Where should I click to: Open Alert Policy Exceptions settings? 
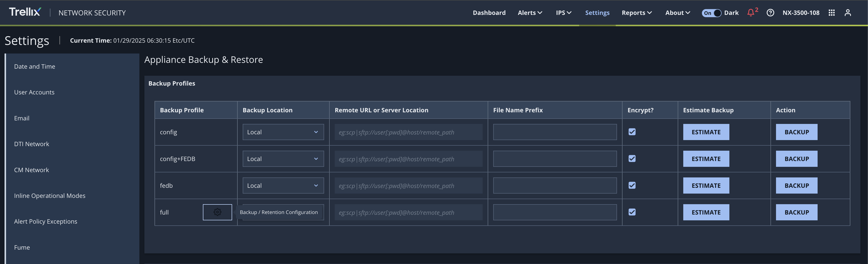(x=46, y=221)
